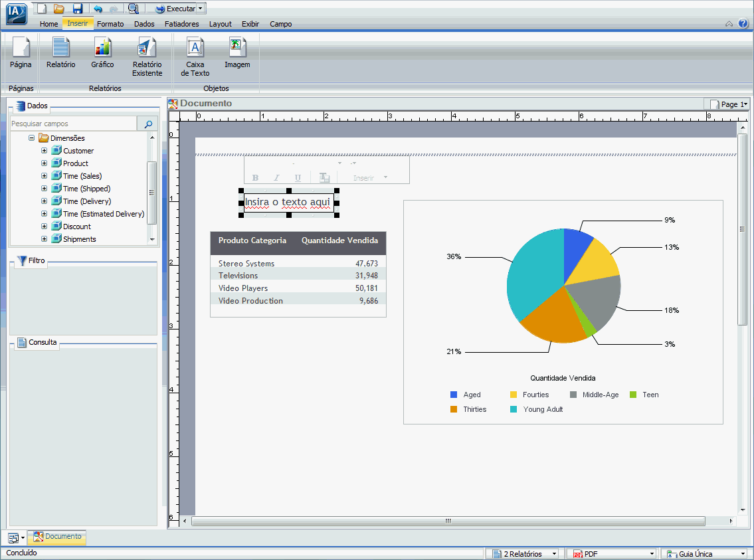Insert a Relatório component
Image resolution: width=754 pixels, height=560 pixels.
click(x=60, y=53)
